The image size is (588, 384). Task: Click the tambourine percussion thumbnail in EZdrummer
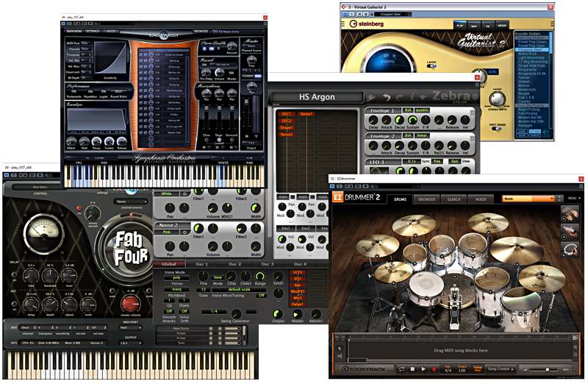pyautogui.click(x=570, y=249)
